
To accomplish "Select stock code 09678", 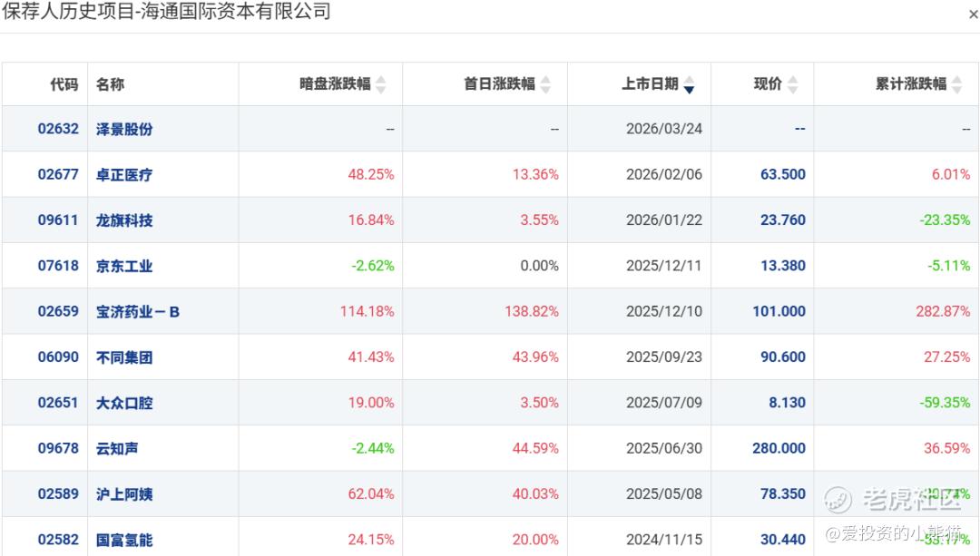I will pos(58,448).
